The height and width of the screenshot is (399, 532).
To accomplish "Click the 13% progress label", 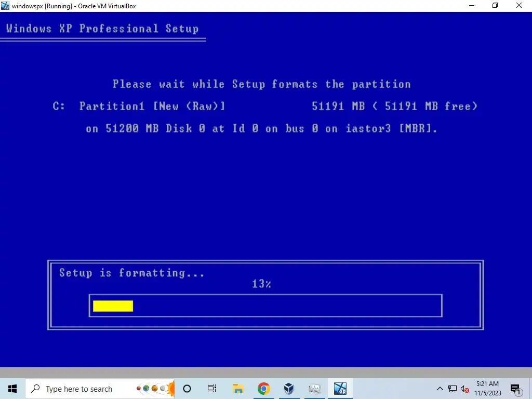I will tap(261, 284).
